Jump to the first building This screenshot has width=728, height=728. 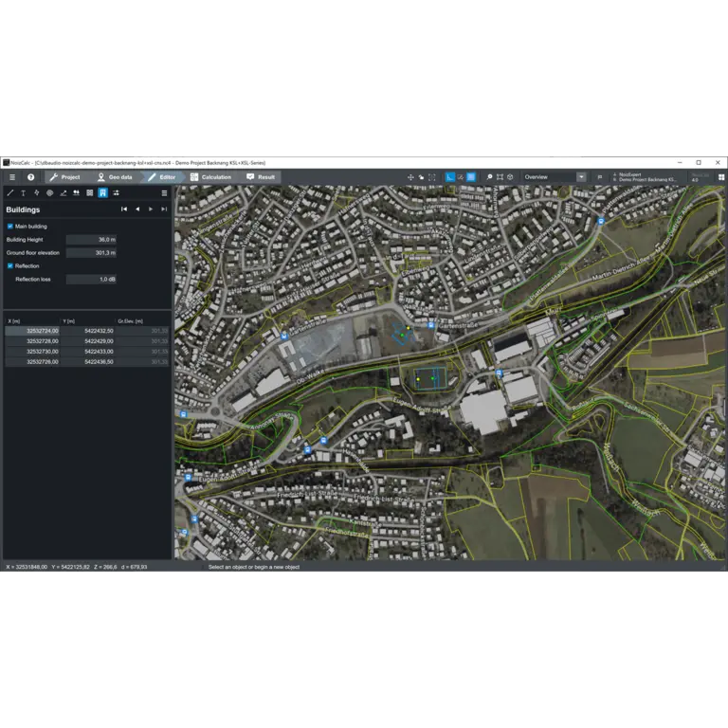coord(124,209)
